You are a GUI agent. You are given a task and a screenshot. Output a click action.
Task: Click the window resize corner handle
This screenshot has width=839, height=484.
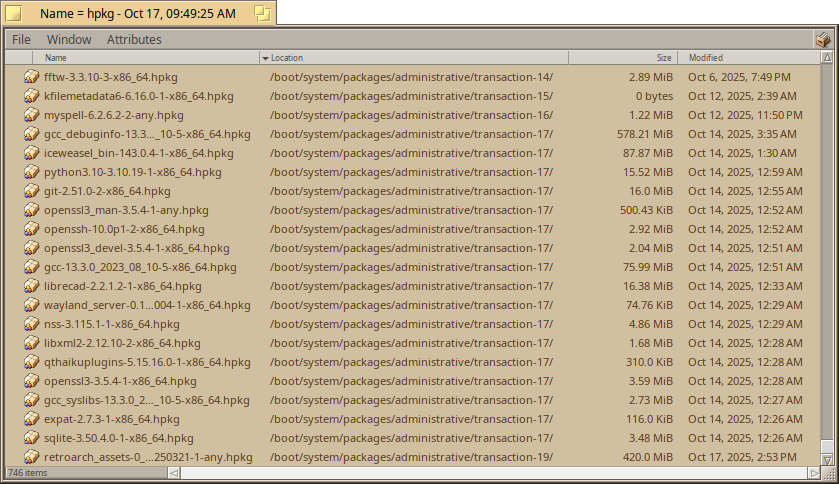[828, 473]
